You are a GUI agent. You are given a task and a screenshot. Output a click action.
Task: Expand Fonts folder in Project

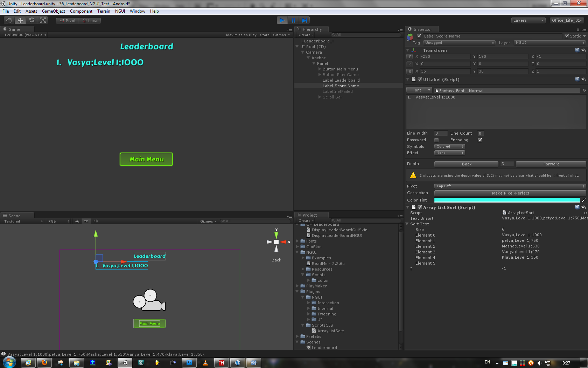pyautogui.click(x=297, y=241)
